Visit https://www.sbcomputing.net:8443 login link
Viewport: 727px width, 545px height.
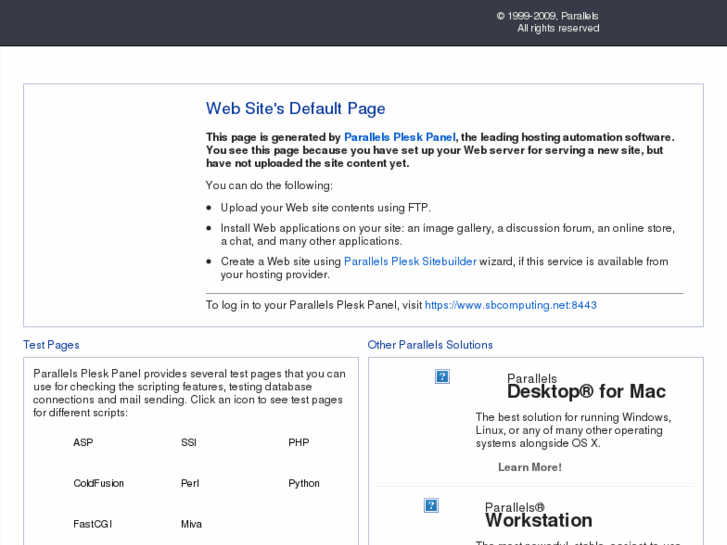pyautogui.click(x=510, y=305)
